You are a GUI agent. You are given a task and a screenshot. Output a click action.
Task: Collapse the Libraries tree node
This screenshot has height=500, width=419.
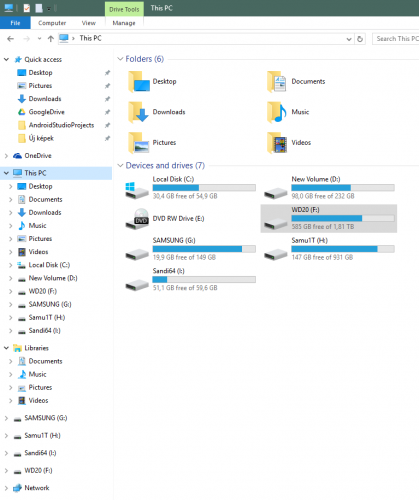coord(6,348)
